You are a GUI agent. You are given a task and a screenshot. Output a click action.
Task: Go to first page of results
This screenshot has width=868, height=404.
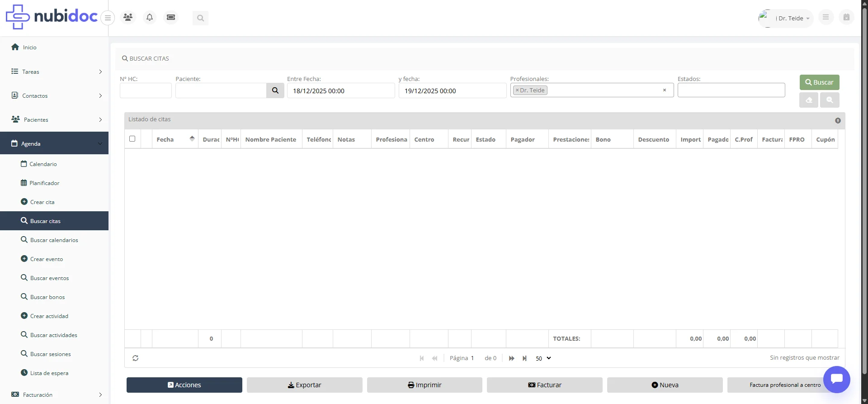422,358
